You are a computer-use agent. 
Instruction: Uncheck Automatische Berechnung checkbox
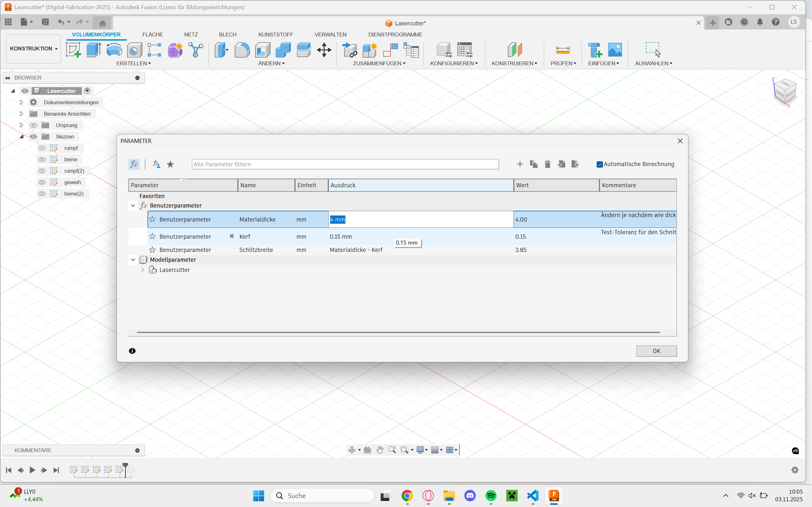(x=599, y=164)
